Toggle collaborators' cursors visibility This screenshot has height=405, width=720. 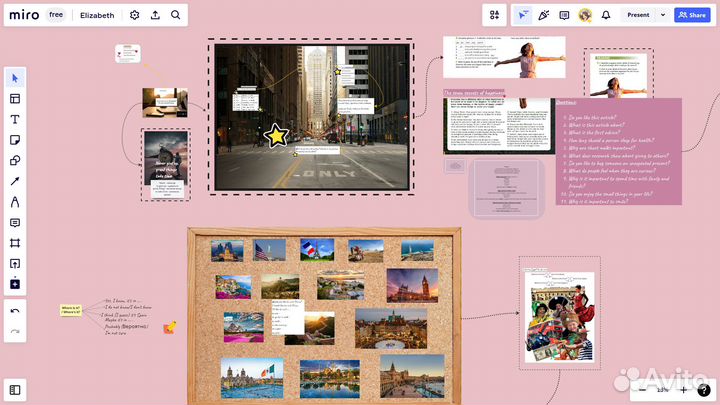point(523,15)
